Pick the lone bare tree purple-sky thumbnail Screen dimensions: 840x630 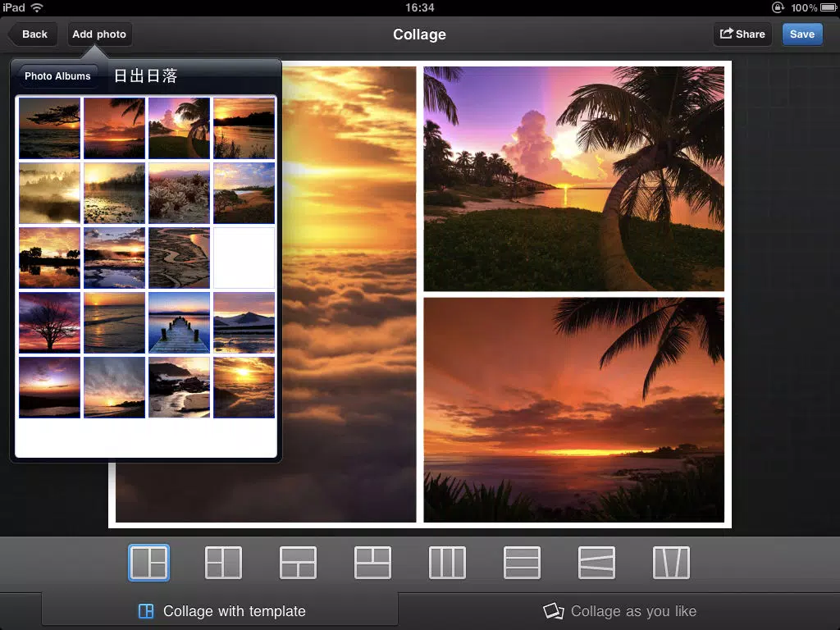[50, 322]
